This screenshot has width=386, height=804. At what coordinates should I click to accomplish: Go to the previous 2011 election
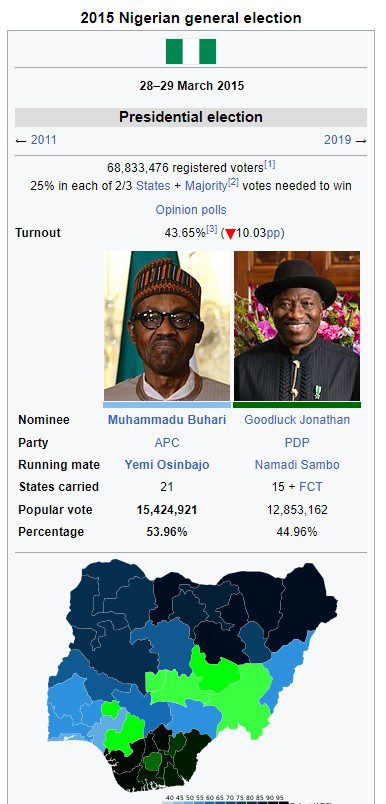44,139
